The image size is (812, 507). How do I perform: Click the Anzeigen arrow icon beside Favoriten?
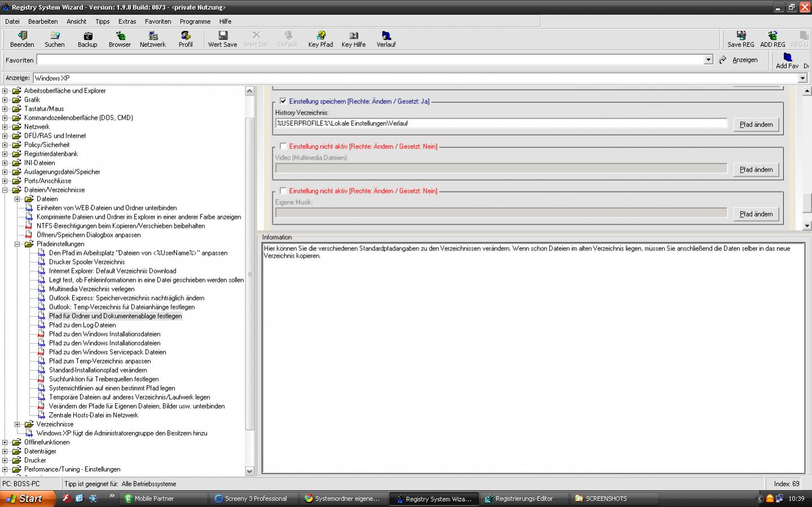coord(723,60)
